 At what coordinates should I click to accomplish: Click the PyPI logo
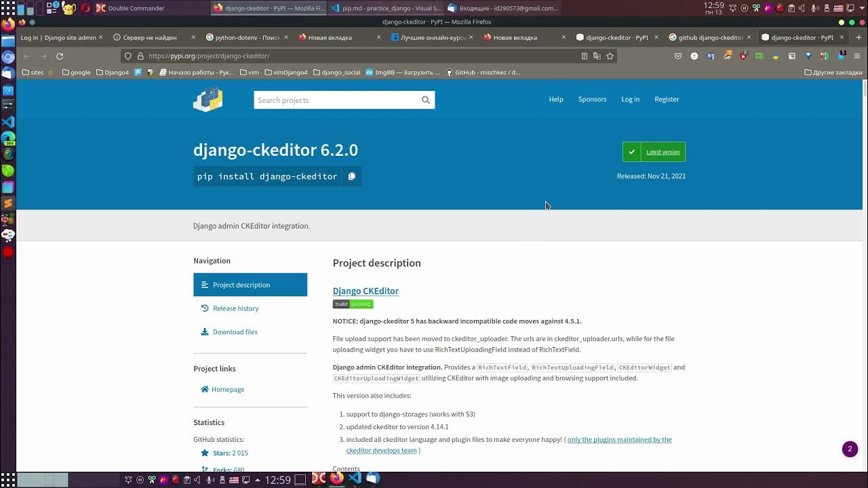pyautogui.click(x=208, y=99)
